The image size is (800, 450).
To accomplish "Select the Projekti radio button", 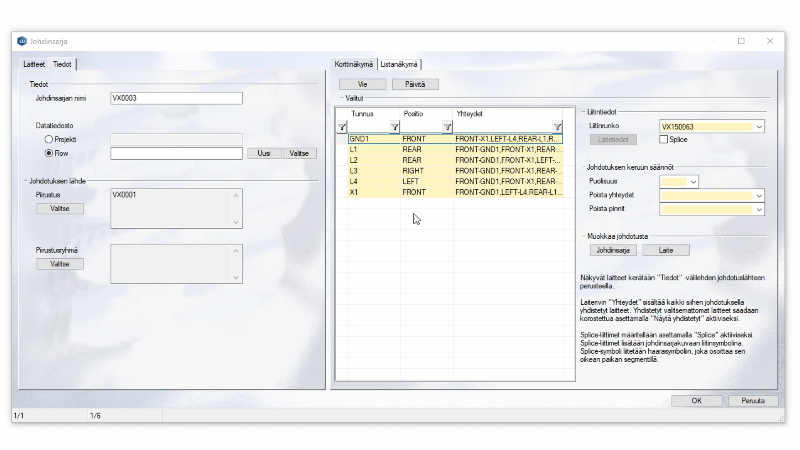I will pos(49,139).
